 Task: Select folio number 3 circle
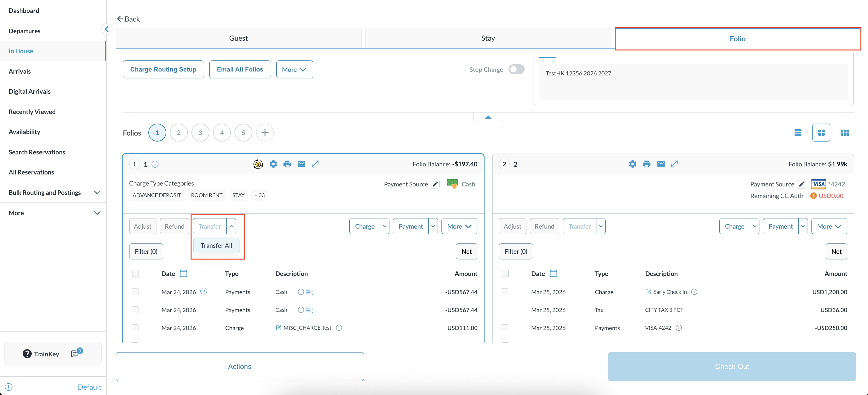point(200,133)
